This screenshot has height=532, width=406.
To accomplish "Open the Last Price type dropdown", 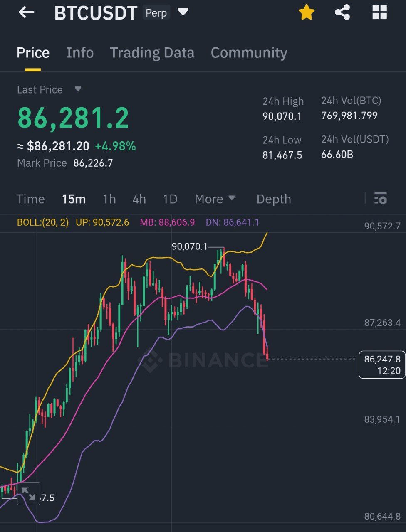I will 78,89.
